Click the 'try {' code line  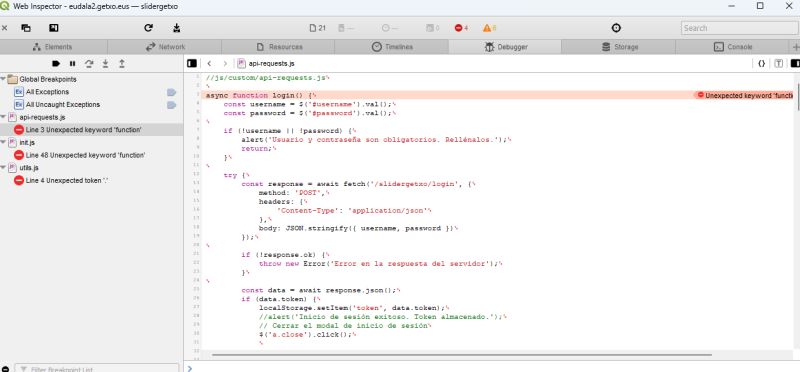[236, 175]
